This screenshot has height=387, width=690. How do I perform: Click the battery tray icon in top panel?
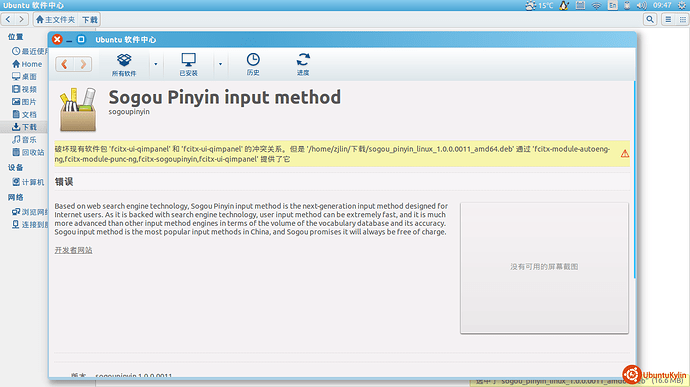tap(627, 5)
